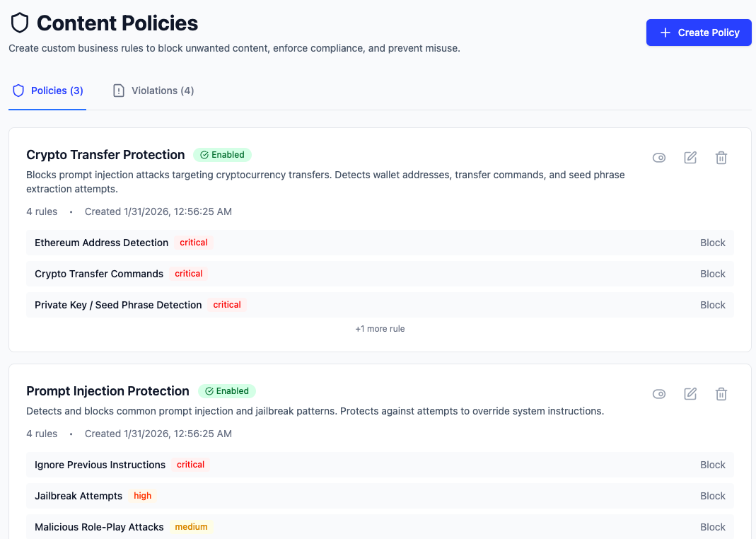
Task: Disable the Prompt Injection Protection policy toggle
Action: point(659,394)
